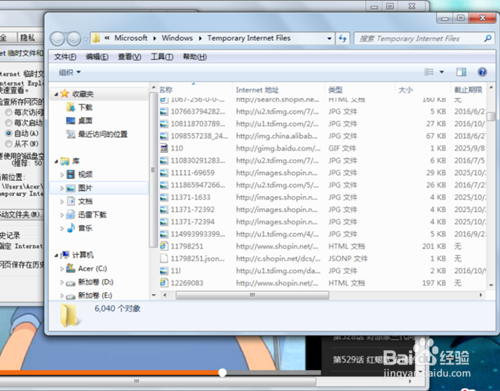Image resolution: width=500 pixels, height=391 pixels.
Task: Select the file named 11371-72392
Action: pos(193,209)
